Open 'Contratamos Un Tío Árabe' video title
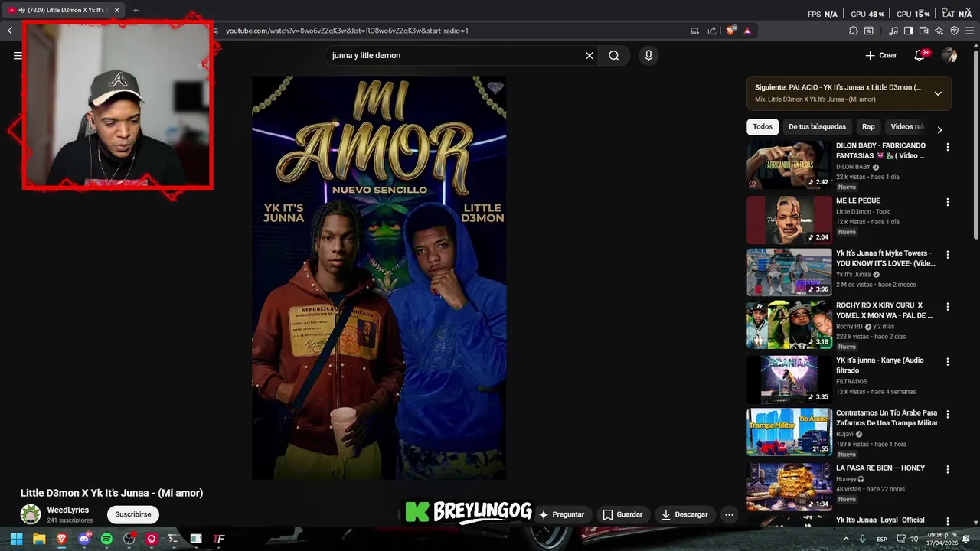 click(x=887, y=418)
